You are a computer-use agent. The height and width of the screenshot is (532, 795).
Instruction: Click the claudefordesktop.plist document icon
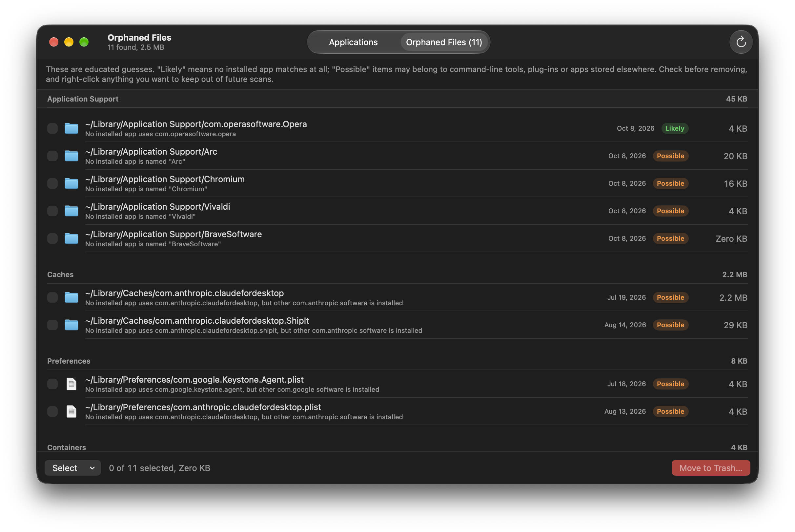click(x=71, y=411)
